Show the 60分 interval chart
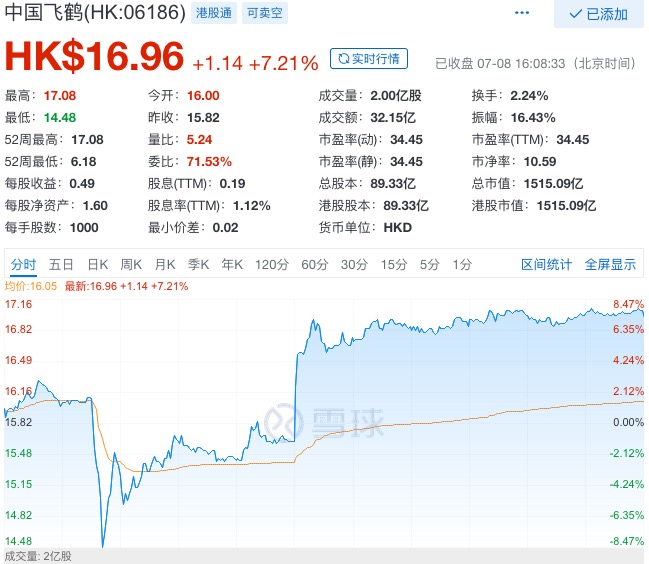 pos(314,264)
